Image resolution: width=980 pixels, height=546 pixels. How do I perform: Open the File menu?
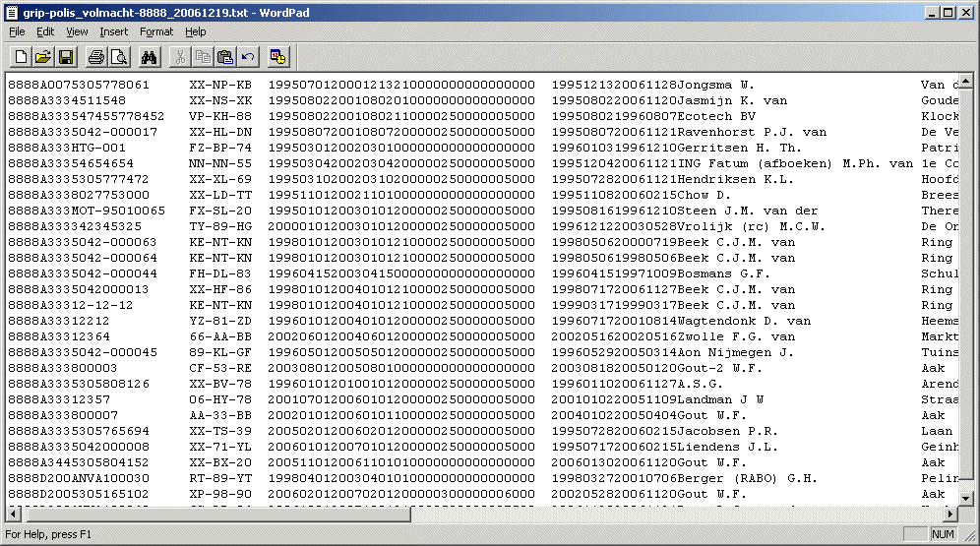click(17, 32)
